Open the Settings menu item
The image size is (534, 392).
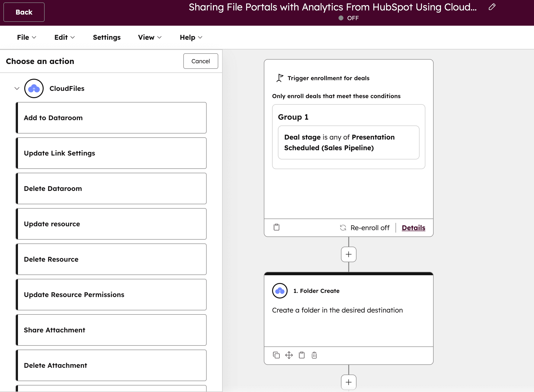[106, 37]
